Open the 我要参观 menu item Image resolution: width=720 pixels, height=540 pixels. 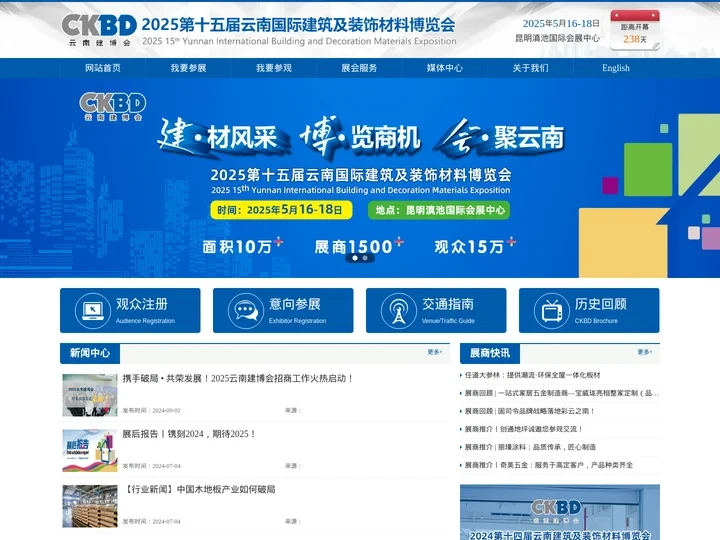274,68
